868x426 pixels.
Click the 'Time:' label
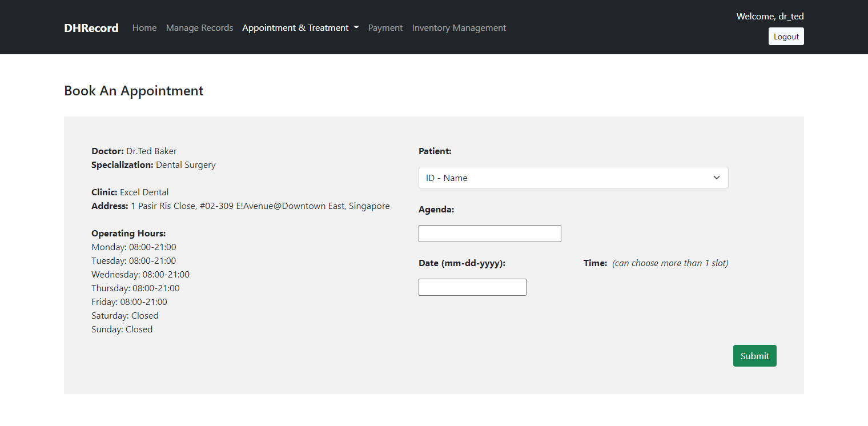(595, 263)
